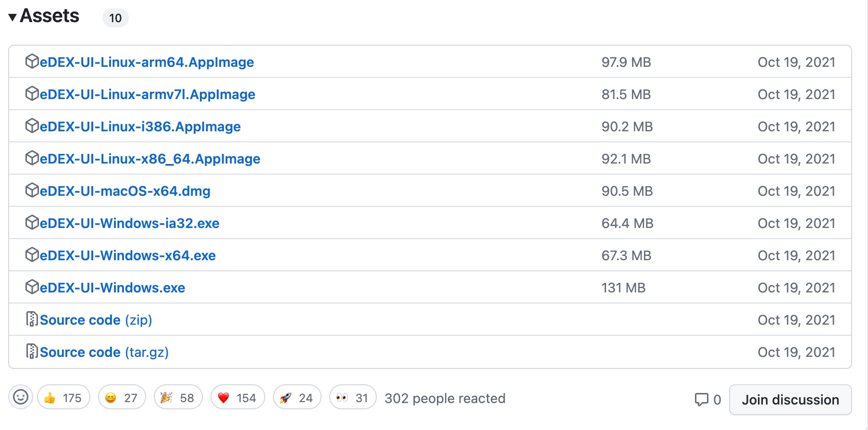This screenshot has width=868, height=430.
Task: Toggle the heart reaction
Action: 237,397
